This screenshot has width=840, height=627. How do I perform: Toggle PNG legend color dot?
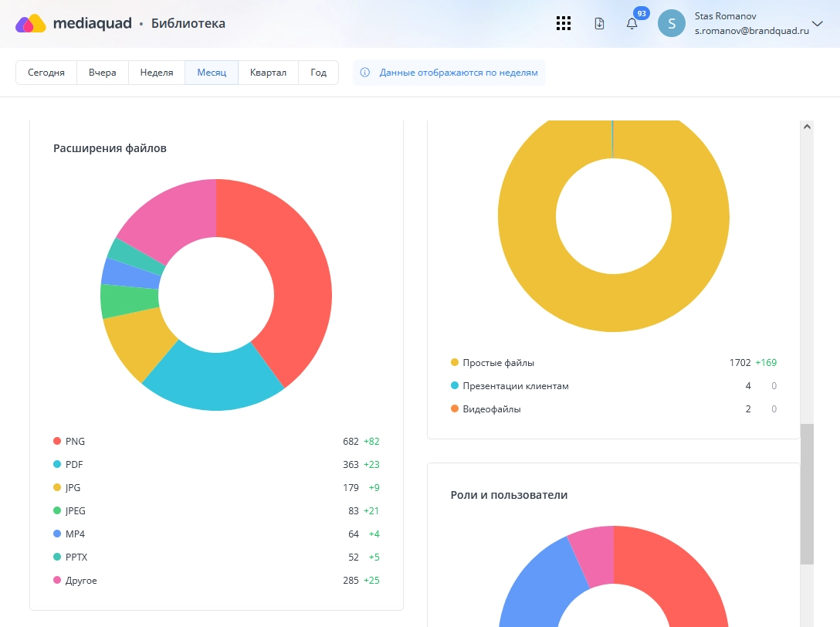click(57, 441)
